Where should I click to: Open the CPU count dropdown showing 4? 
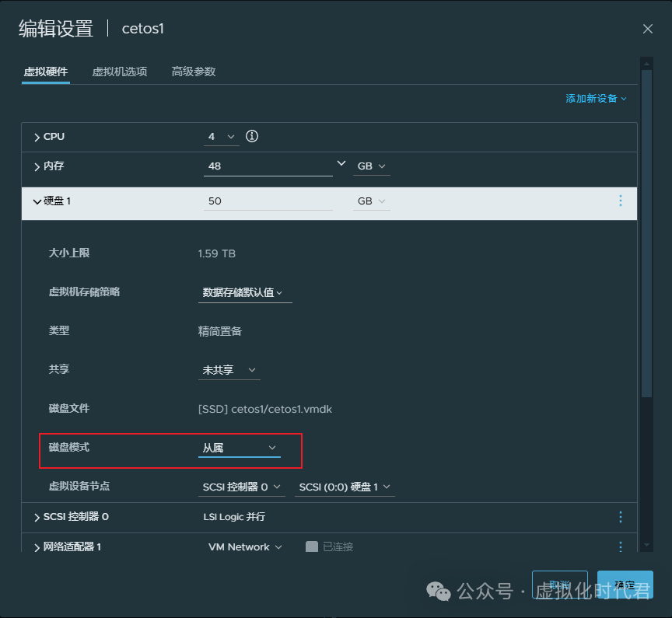tap(221, 136)
